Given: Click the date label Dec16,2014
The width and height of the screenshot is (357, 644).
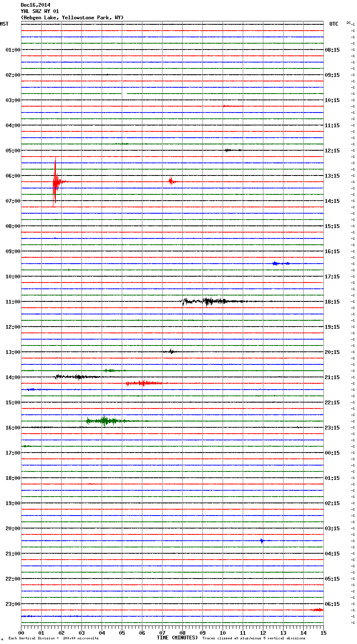Looking at the screenshot, I should click(35, 5).
